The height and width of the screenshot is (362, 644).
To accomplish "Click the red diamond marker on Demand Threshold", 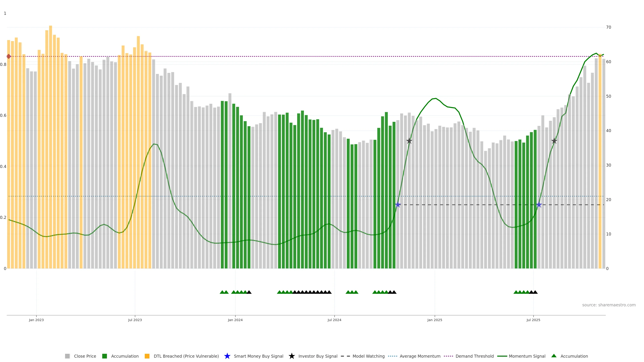I will (9, 56).
